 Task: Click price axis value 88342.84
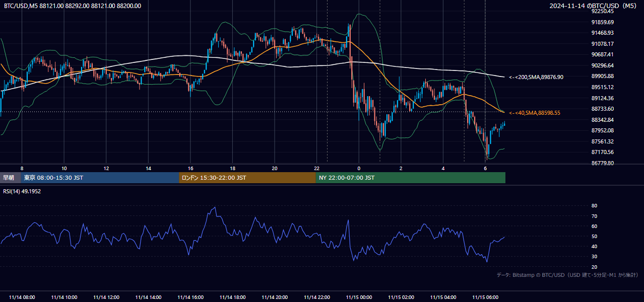(603, 120)
